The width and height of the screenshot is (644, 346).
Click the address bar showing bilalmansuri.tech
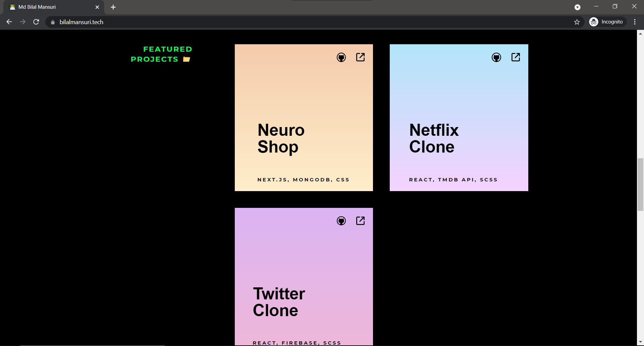coord(315,22)
